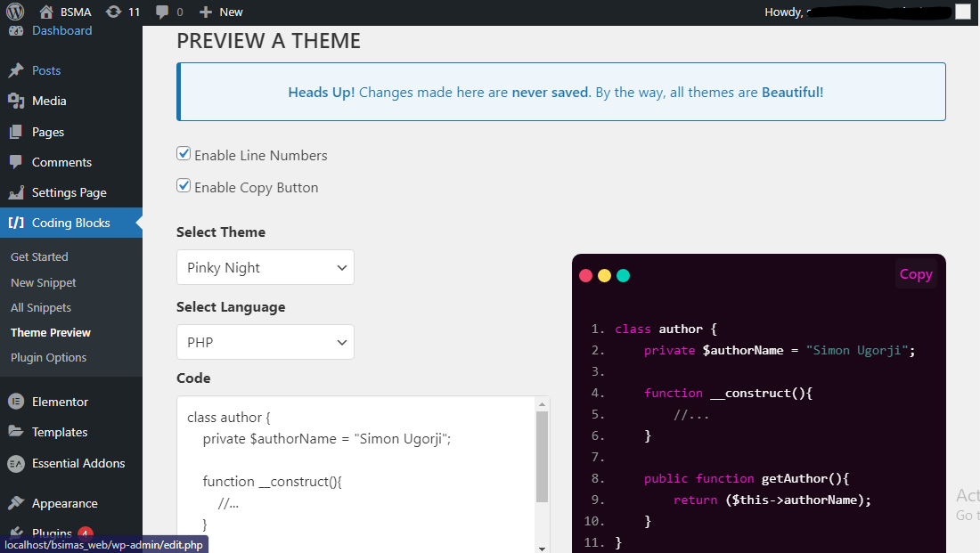Open Elementor menu
The image size is (980, 553).
pyautogui.click(x=60, y=402)
